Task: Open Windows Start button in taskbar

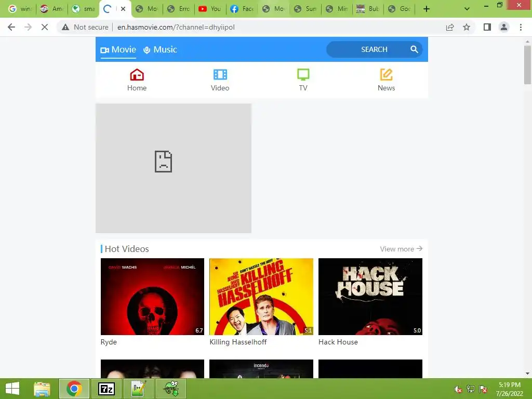Action: click(x=12, y=389)
